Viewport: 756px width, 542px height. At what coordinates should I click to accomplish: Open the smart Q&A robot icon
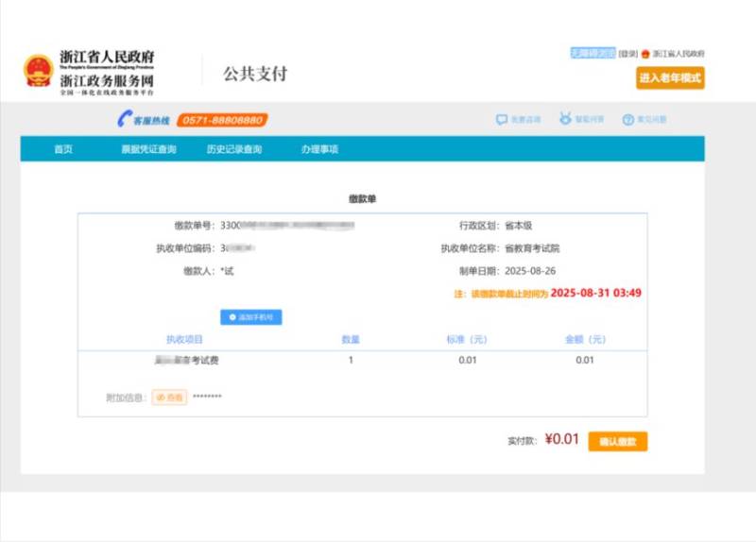point(565,120)
